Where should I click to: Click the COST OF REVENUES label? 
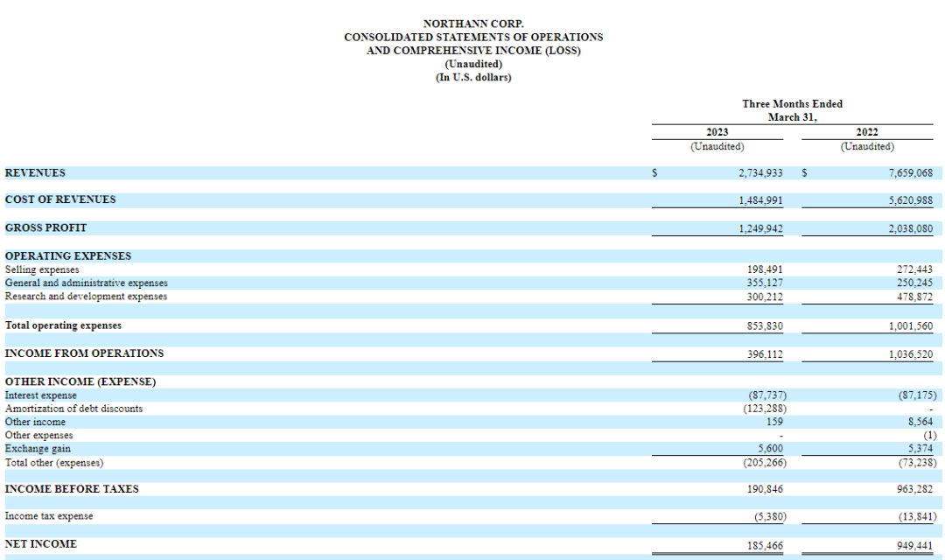tap(60, 199)
